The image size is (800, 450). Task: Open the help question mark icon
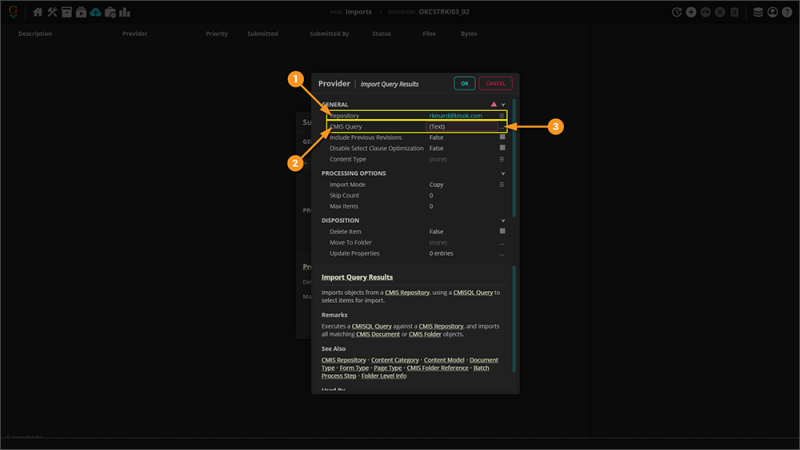pos(787,13)
